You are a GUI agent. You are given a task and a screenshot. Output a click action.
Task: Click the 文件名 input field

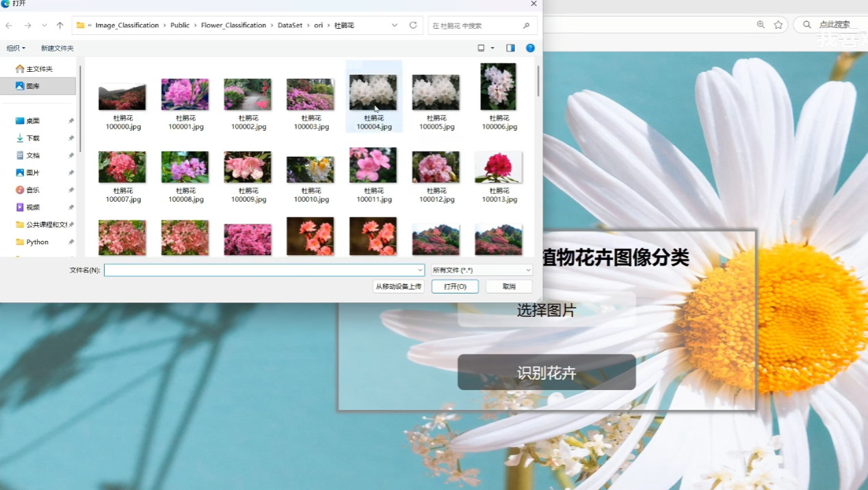264,270
